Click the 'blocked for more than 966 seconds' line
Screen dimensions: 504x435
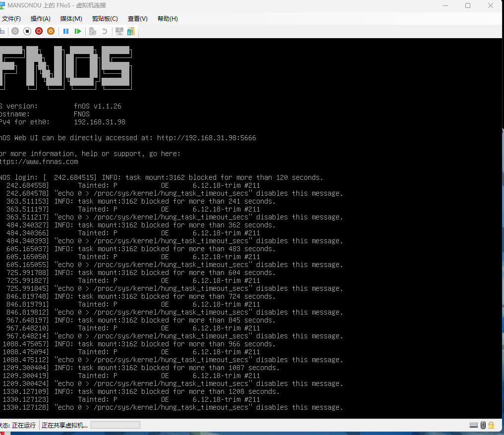(x=139, y=344)
